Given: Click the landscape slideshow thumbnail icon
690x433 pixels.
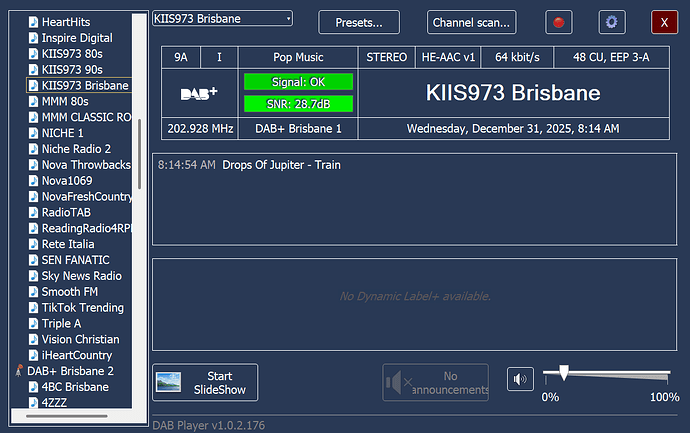Looking at the screenshot, I should 169,382.
